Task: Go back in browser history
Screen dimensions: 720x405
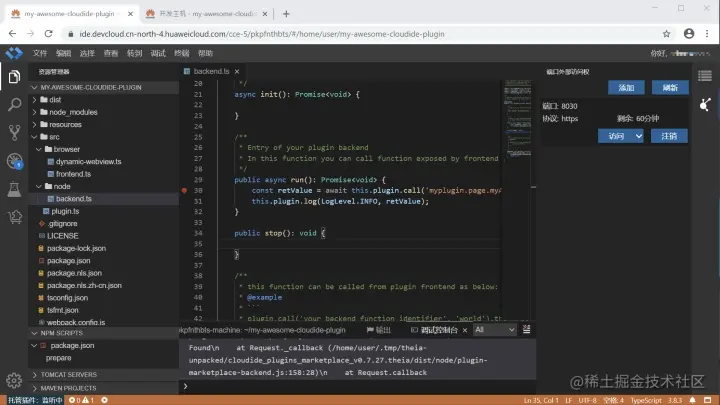Action: point(12,34)
